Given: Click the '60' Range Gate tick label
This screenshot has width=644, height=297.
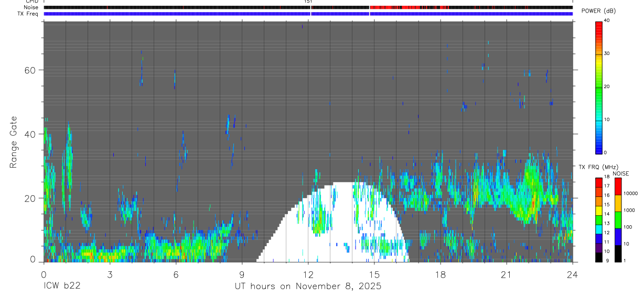Looking at the screenshot, I should coord(30,70).
